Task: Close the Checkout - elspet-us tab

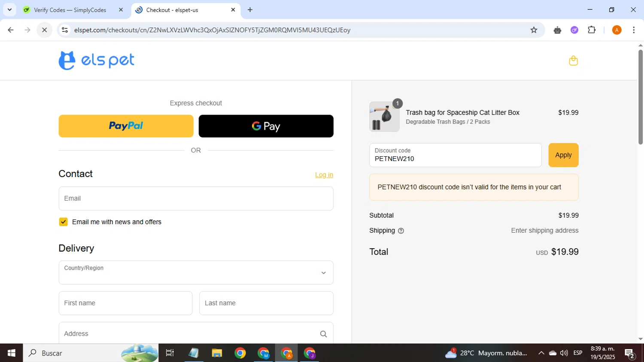Action: (x=233, y=9)
